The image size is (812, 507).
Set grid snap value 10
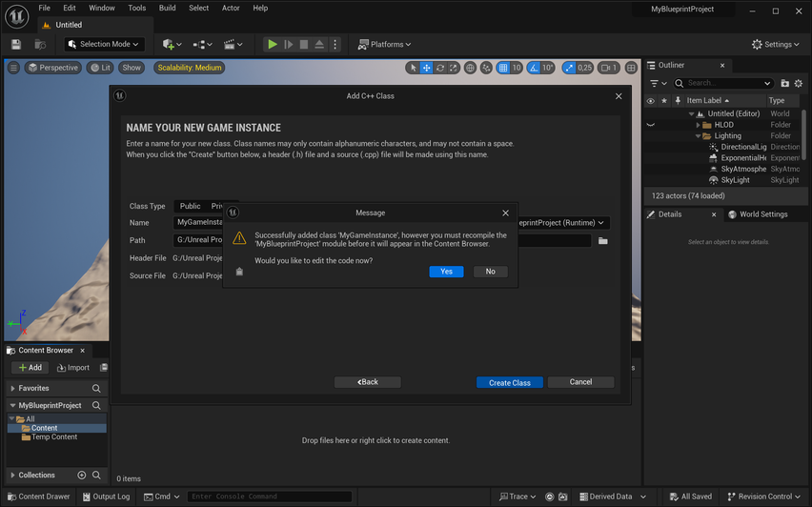coord(517,68)
